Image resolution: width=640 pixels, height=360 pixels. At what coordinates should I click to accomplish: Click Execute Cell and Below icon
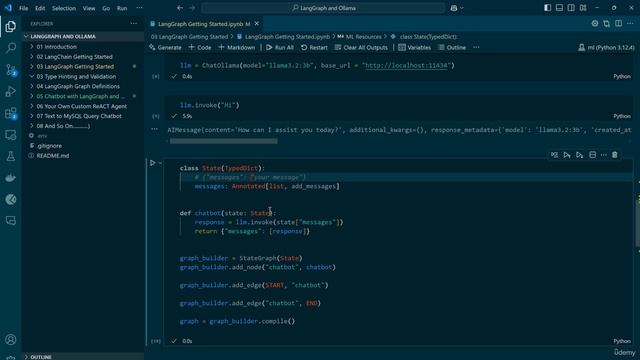pos(580,155)
